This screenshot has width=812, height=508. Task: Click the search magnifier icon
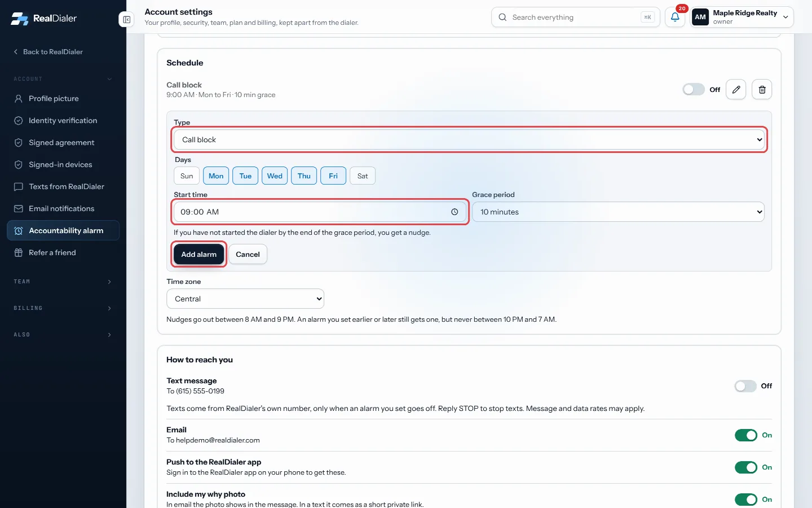502,17
